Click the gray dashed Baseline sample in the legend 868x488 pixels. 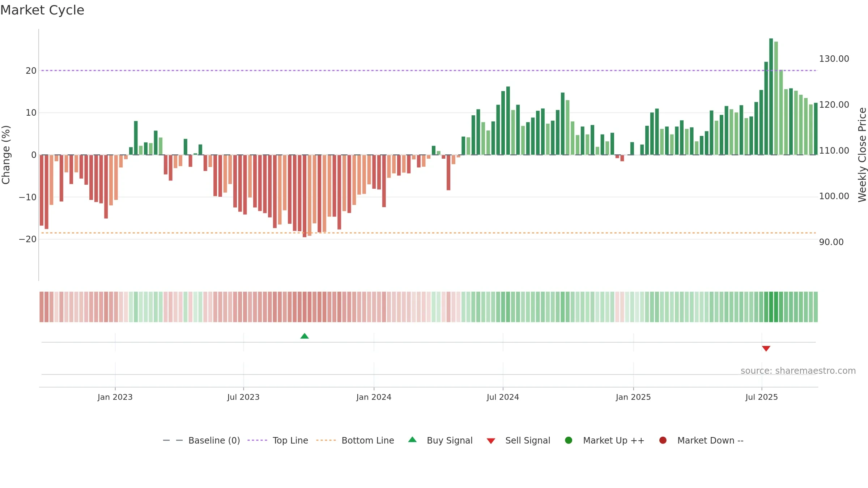tap(173, 440)
